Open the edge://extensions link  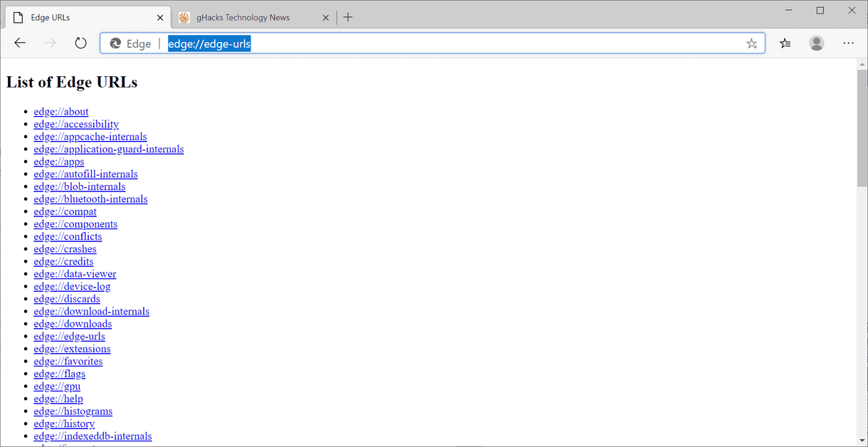click(72, 348)
